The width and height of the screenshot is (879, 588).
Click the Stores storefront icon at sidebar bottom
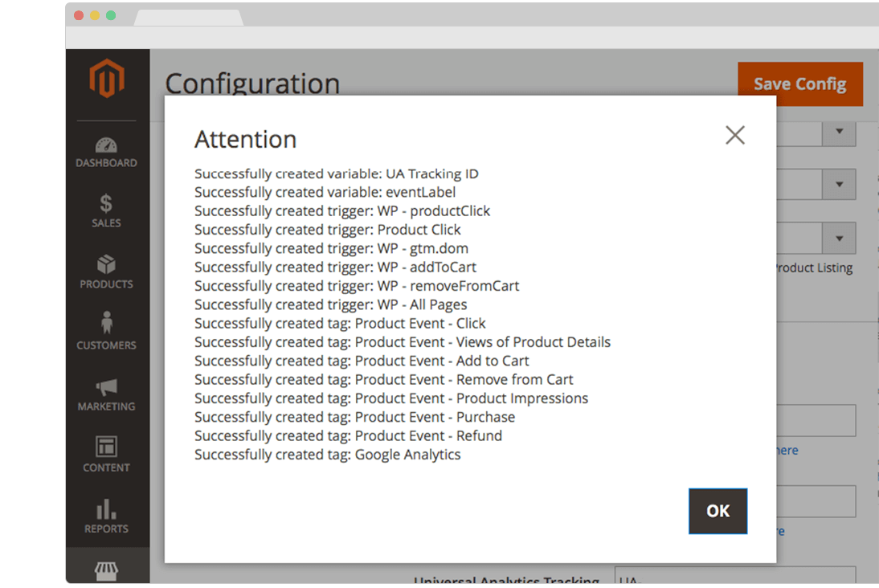(x=106, y=572)
